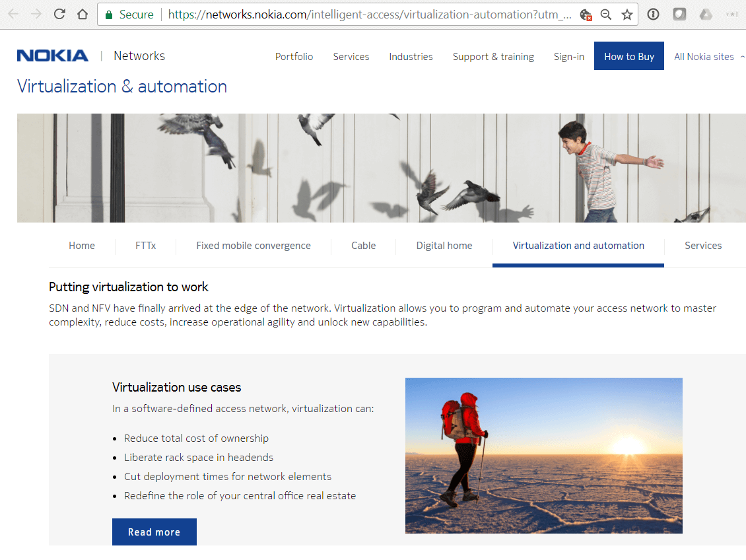Switch to the FTTx tab

pos(146,245)
